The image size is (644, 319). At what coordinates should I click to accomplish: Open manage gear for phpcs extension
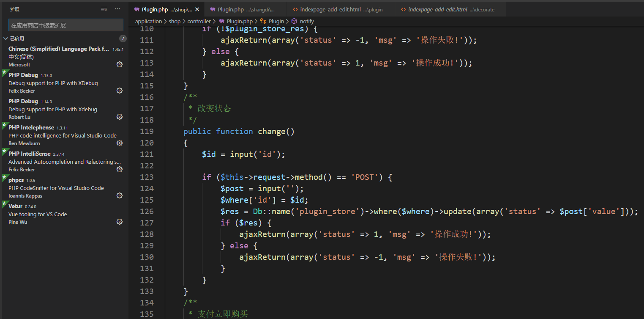[x=120, y=195]
